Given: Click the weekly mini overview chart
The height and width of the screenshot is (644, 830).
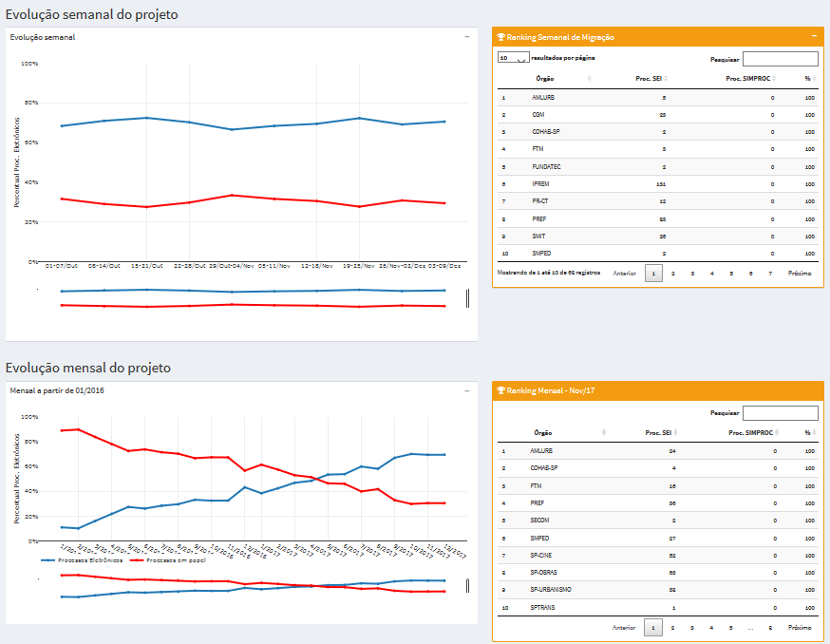Looking at the screenshot, I should tap(253, 298).
